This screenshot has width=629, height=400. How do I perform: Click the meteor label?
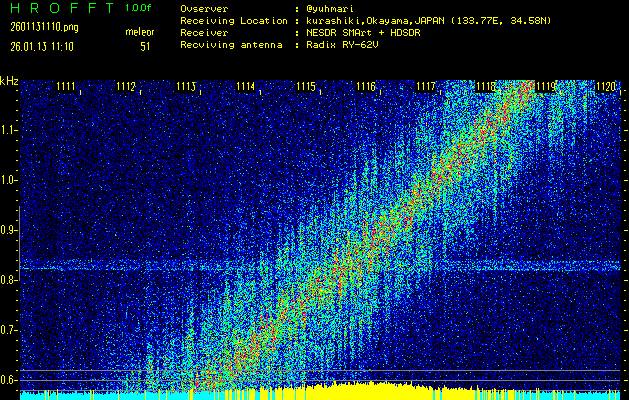click(x=140, y=32)
